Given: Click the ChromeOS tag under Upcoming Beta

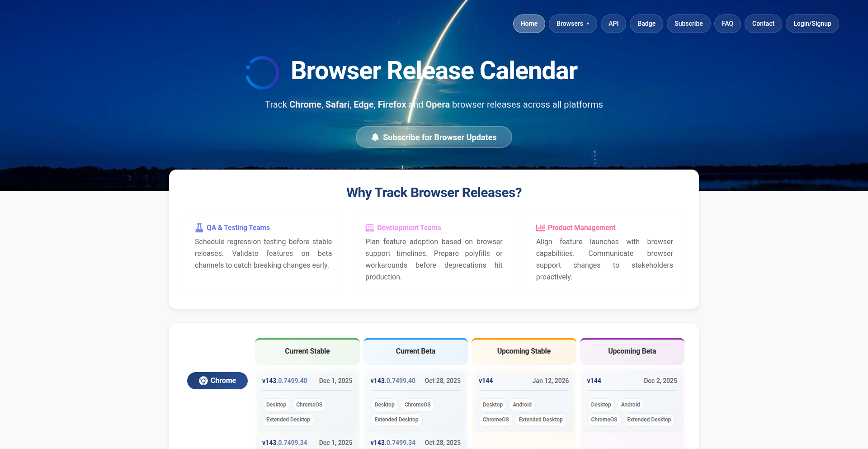Looking at the screenshot, I should (604, 420).
